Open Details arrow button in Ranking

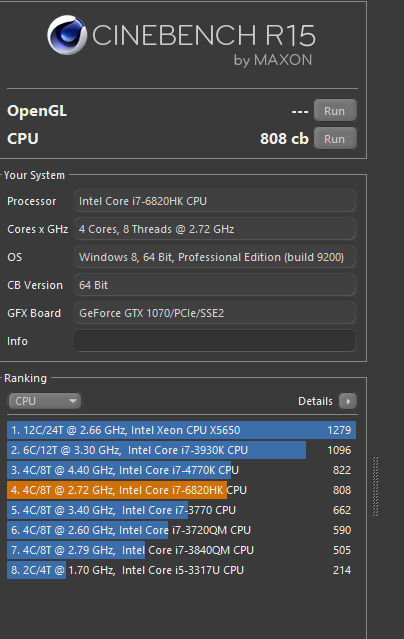pyautogui.click(x=348, y=401)
